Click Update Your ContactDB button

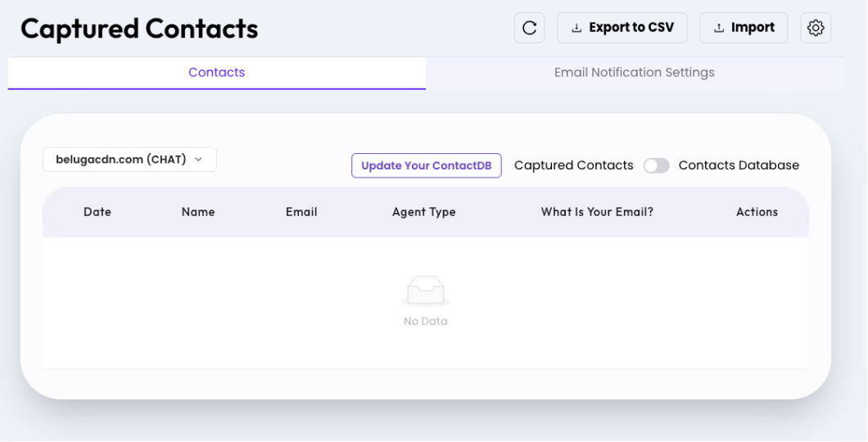427,165
